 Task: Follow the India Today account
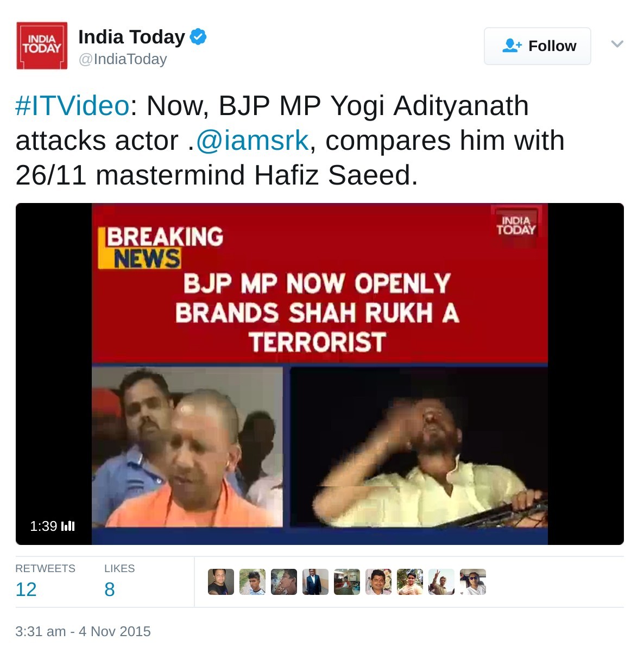click(538, 46)
